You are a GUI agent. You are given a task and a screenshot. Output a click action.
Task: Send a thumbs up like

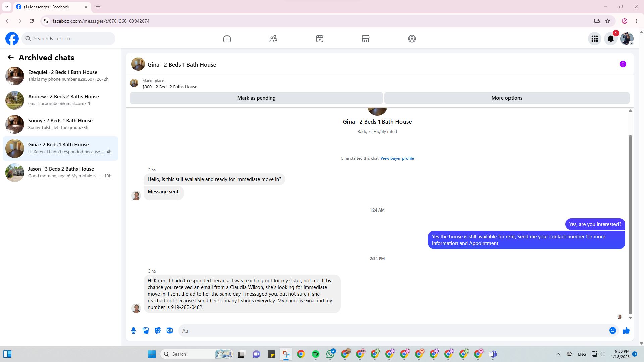[x=626, y=330]
